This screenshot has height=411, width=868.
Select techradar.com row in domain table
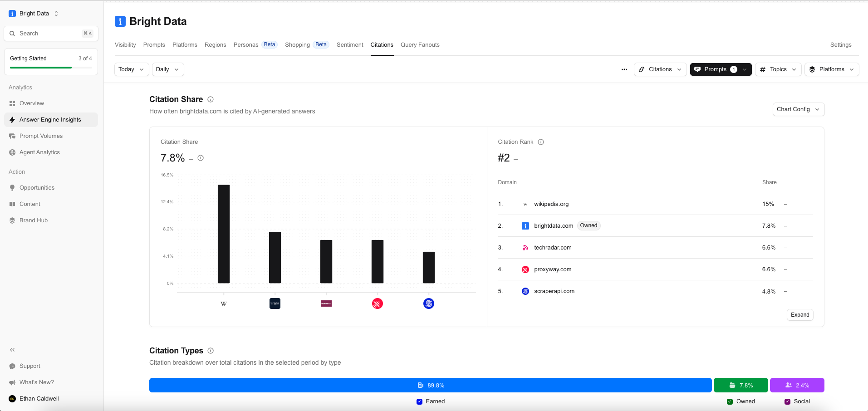click(x=655, y=248)
